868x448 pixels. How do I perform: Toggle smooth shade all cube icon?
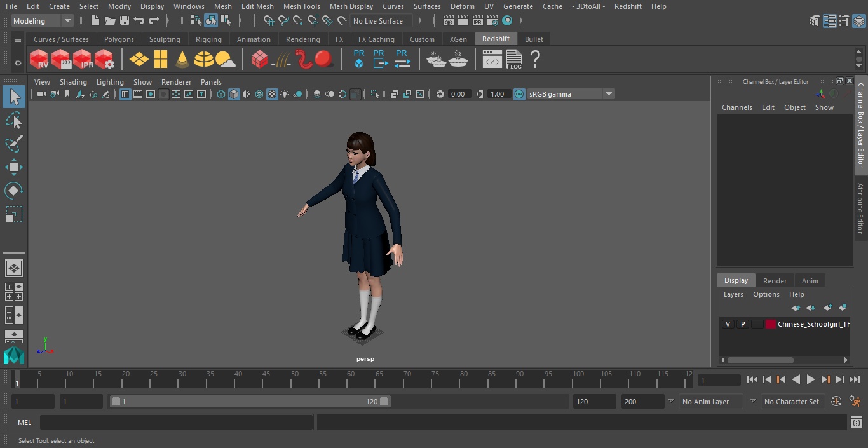pos(234,94)
